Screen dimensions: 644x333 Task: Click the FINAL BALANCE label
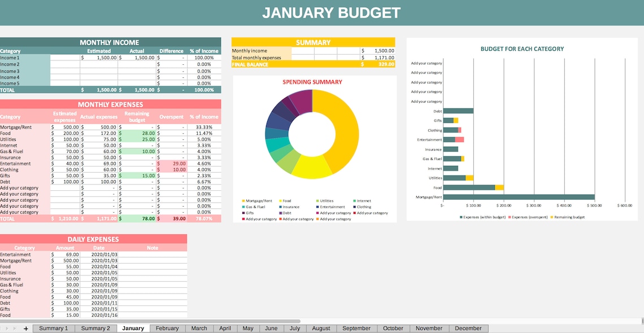[250, 64]
